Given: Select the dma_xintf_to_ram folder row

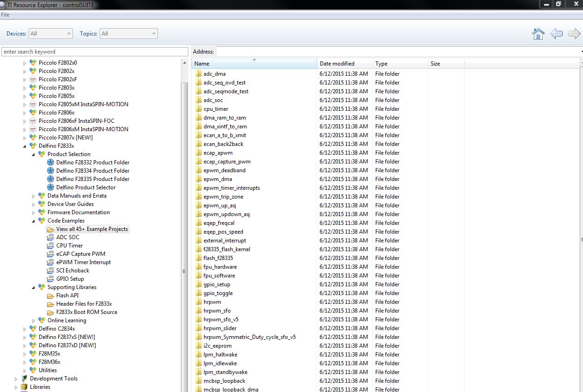Looking at the screenshot, I should (x=225, y=127).
